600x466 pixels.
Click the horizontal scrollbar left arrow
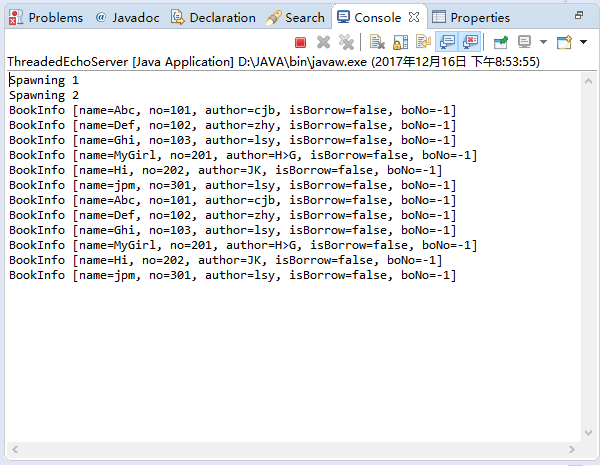(x=15, y=449)
